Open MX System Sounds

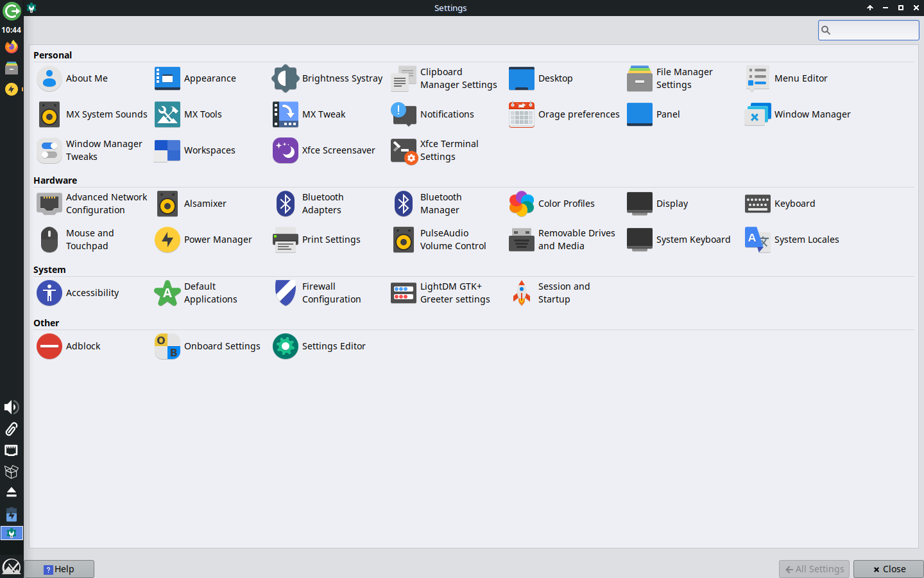click(92, 114)
